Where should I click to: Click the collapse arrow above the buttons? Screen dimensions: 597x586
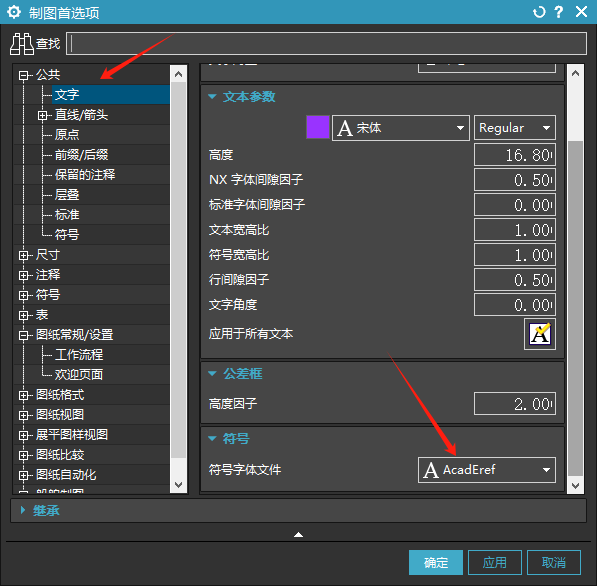(x=298, y=535)
